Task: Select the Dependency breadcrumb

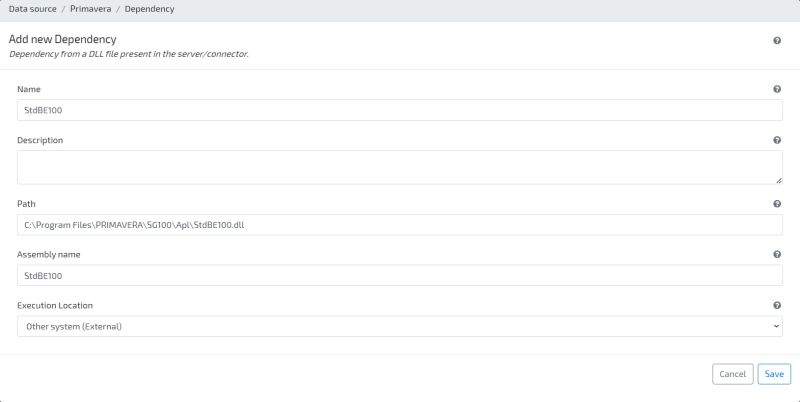Action: coord(149,9)
